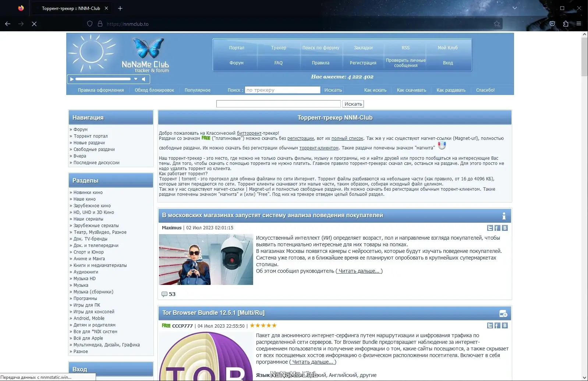The height and width of the screenshot is (381, 588).
Task: Click Искать button beside wide search box
Action: tap(353, 104)
